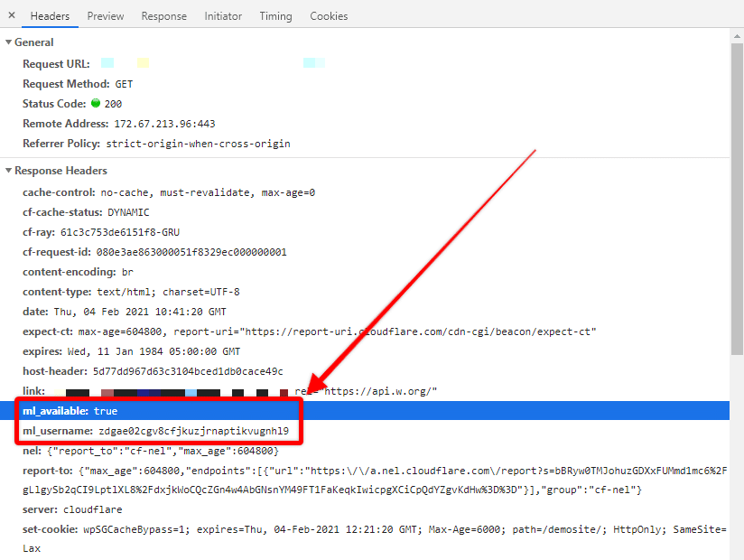Screen dimensions: 744x560
Task: Select the cf-ray header value
Action: (x=120, y=232)
